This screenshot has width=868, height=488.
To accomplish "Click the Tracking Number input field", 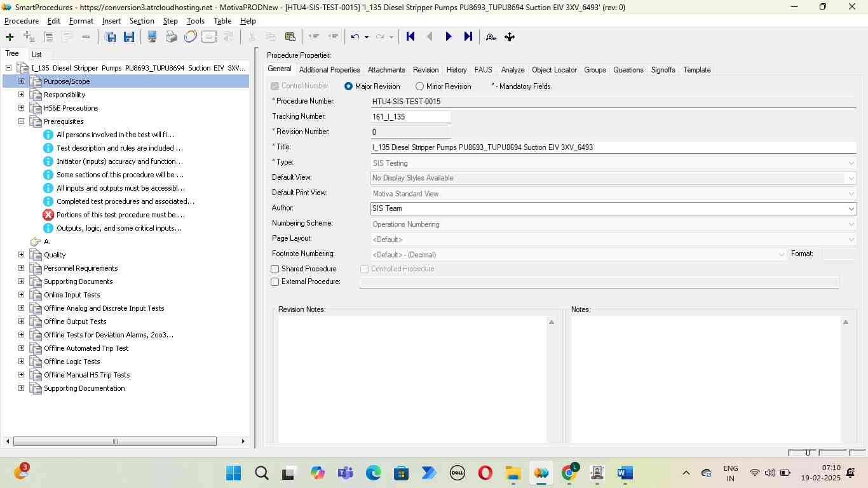I will (x=410, y=117).
